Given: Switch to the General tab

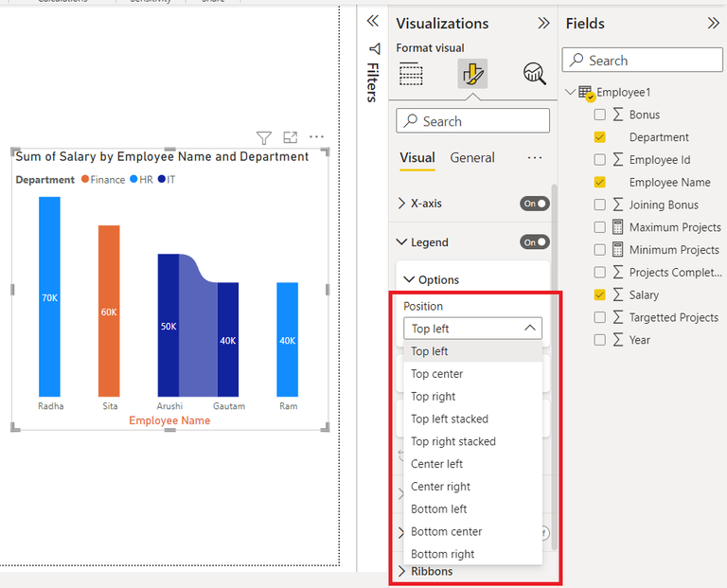Looking at the screenshot, I should 472,158.
